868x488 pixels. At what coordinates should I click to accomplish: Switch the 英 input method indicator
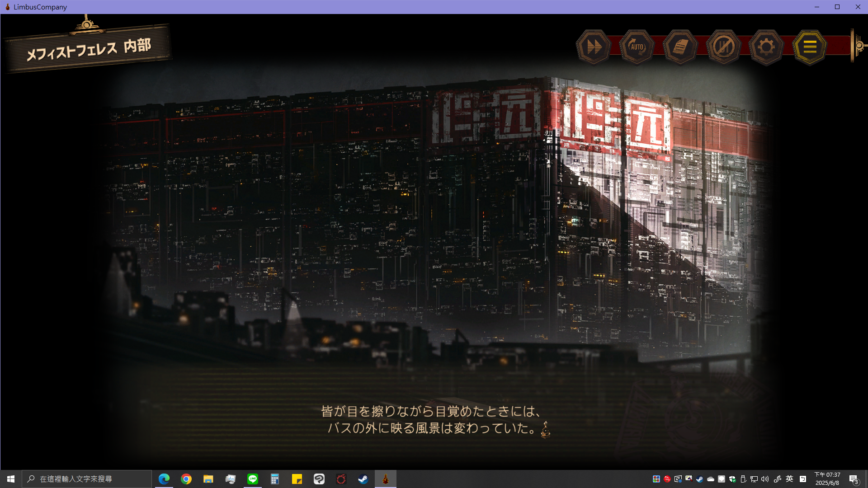click(x=789, y=479)
